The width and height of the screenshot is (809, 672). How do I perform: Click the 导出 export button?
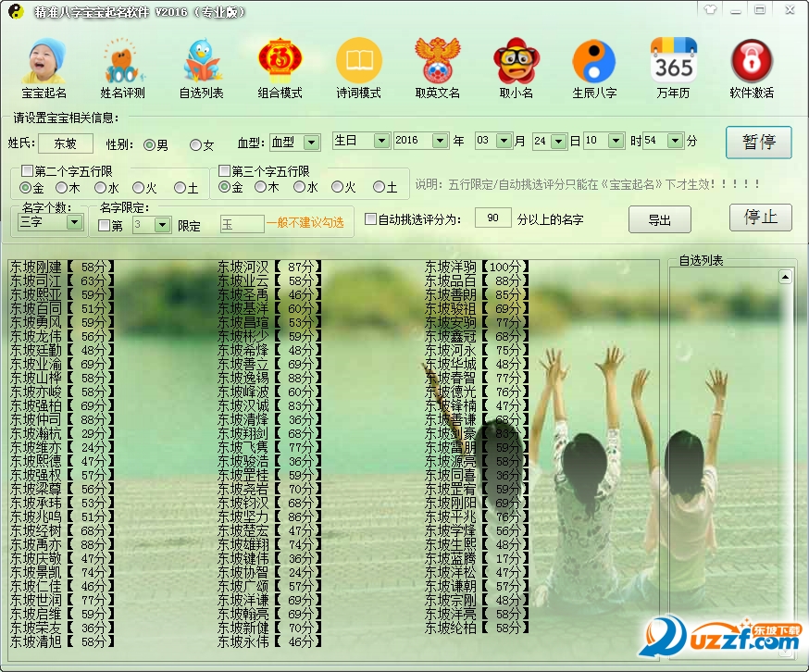(x=659, y=219)
